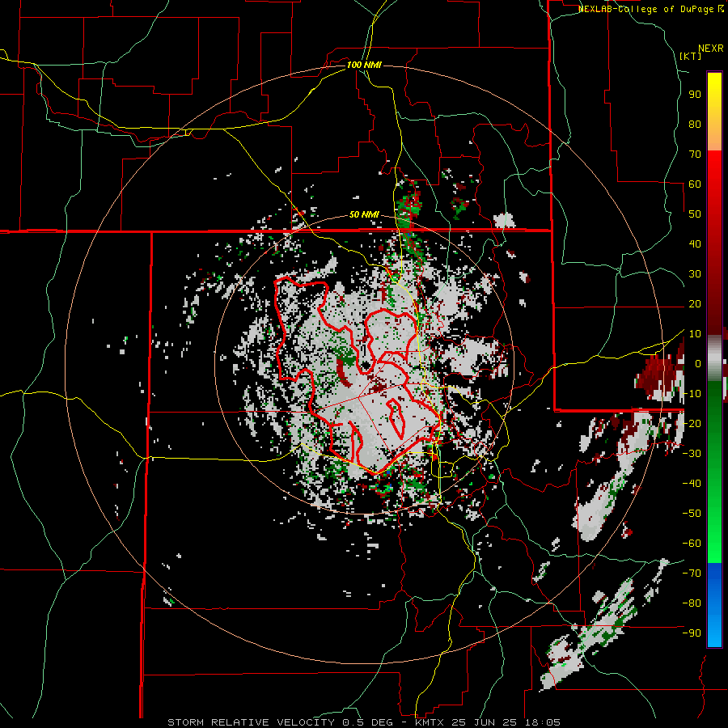Click the positive 40 value on the velocity scale
The image size is (728, 728).
point(695,244)
